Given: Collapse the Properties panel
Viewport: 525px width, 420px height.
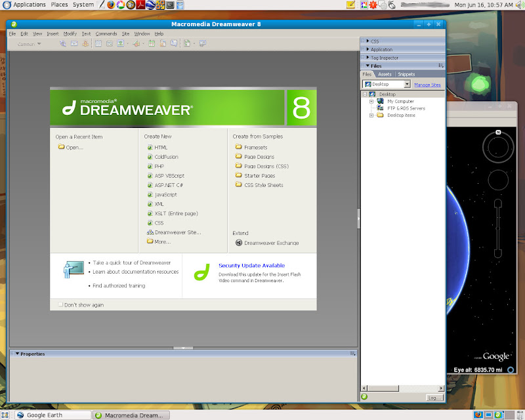Looking at the screenshot, I should tap(18, 354).
